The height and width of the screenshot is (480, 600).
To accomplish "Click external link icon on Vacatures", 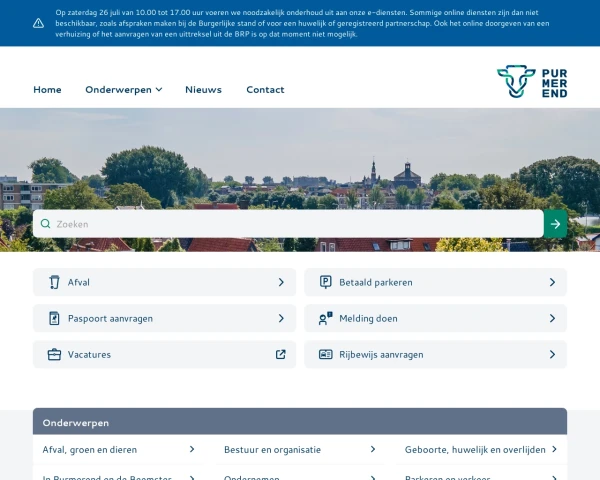I will (281, 354).
